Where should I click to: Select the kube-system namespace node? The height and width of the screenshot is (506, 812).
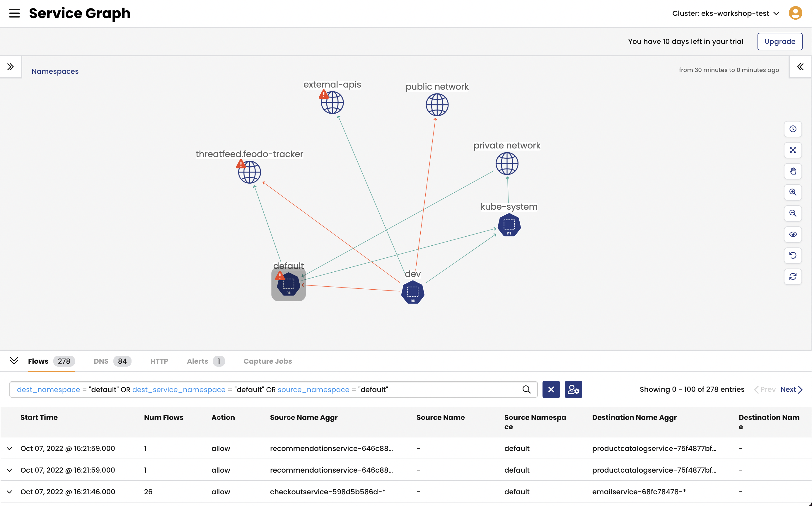[x=509, y=225]
